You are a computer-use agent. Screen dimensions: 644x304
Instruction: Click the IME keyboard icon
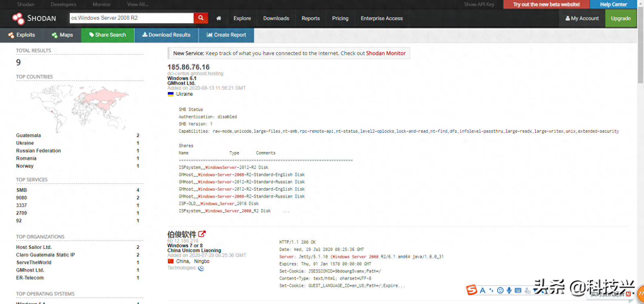coord(518,290)
